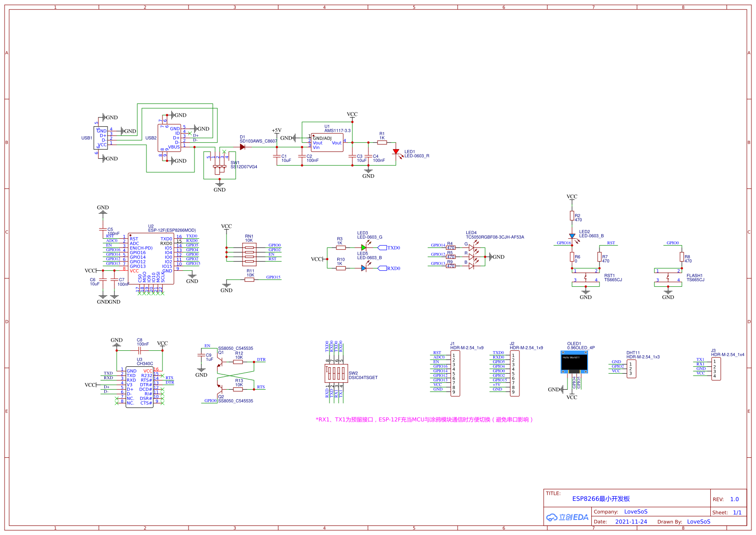The height and width of the screenshot is (535, 756).
Task: Click the R4 470 resistor on GPIO14
Action: pos(451,248)
